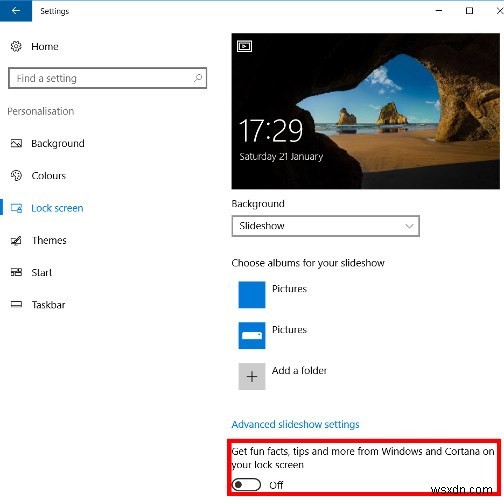Open Taskbar settings
504x500 pixels.
(48, 305)
